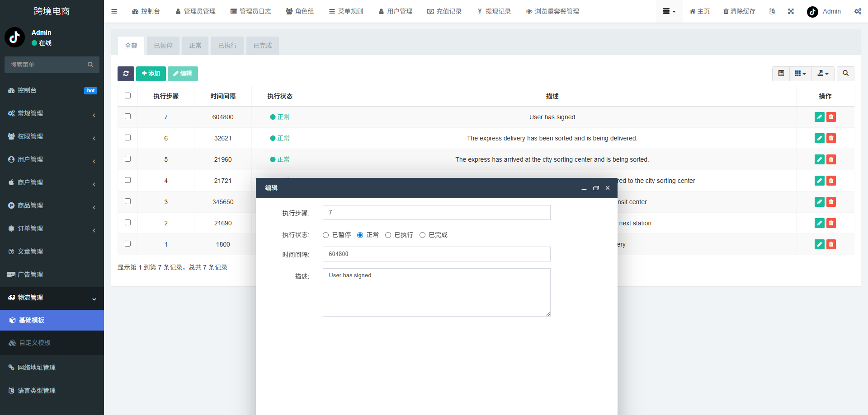This screenshot has height=415, width=868.
Task: Click the 添加 button to add a record
Action: (151, 74)
